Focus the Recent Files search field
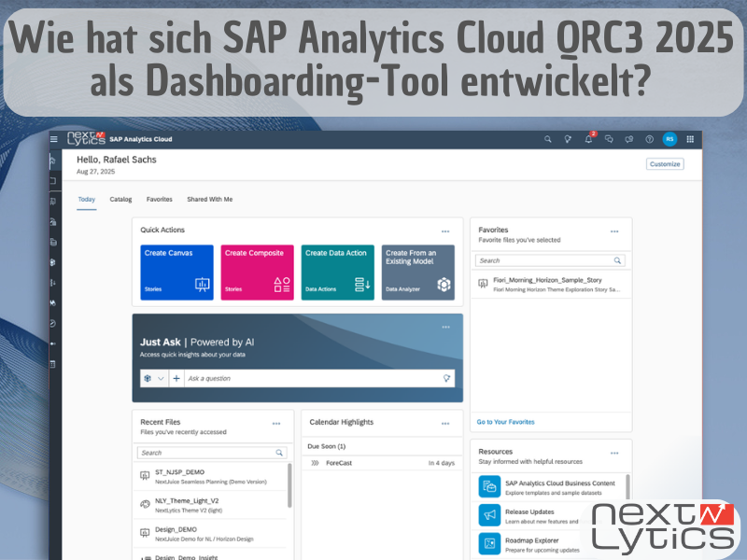This screenshot has height=560, width=747. point(212,453)
